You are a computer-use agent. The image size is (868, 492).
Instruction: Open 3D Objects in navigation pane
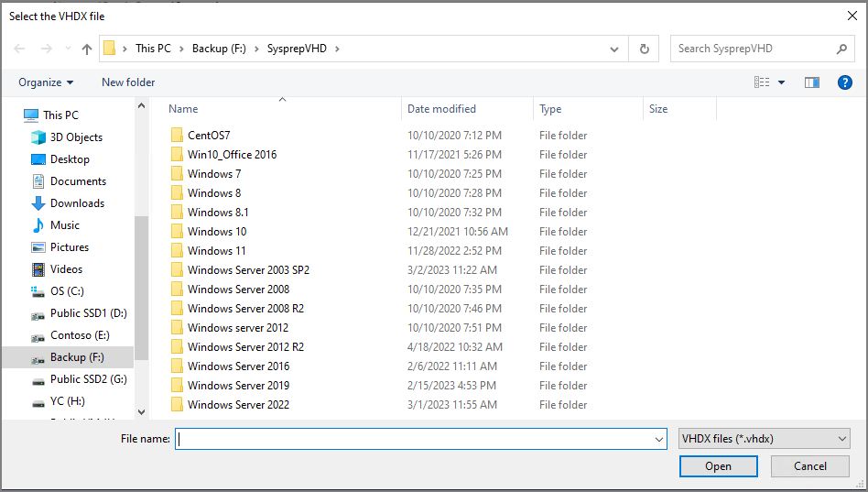point(76,137)
